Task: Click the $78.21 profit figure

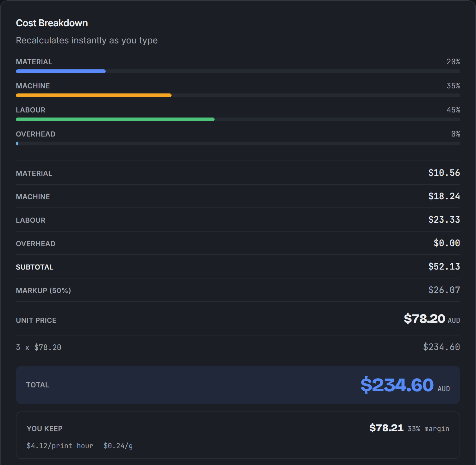Action: 386,428
